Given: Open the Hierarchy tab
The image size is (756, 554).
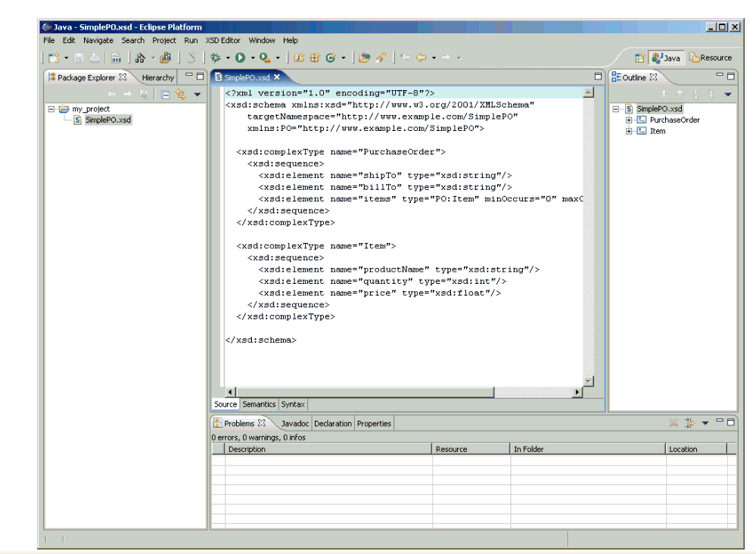Looking at the screenshot, I should click(157, 77).
